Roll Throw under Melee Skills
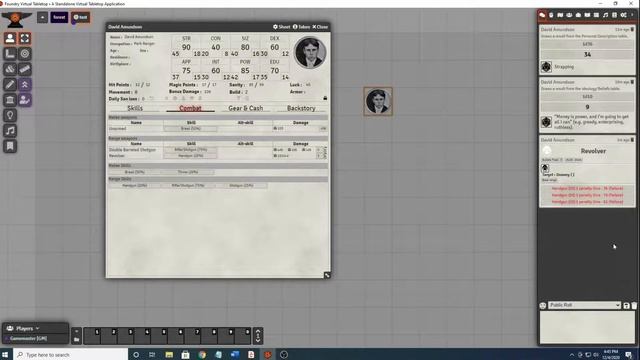The image size is (640, 360). click(x=187, y=172)
